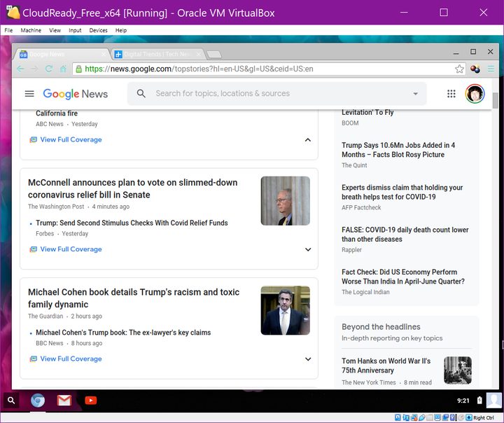The image size is (504, 423).
Task: Open VirtualBox Input menu
Action: point(75,30)
